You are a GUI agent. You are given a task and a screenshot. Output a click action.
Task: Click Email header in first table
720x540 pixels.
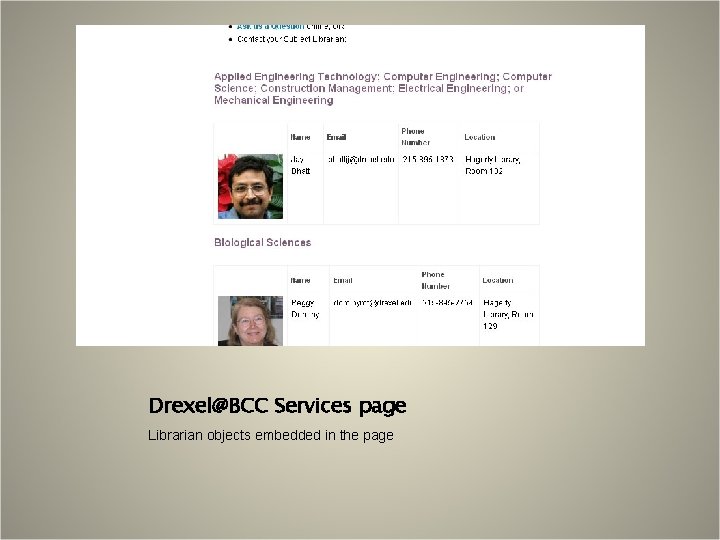[x=336, y=137]
